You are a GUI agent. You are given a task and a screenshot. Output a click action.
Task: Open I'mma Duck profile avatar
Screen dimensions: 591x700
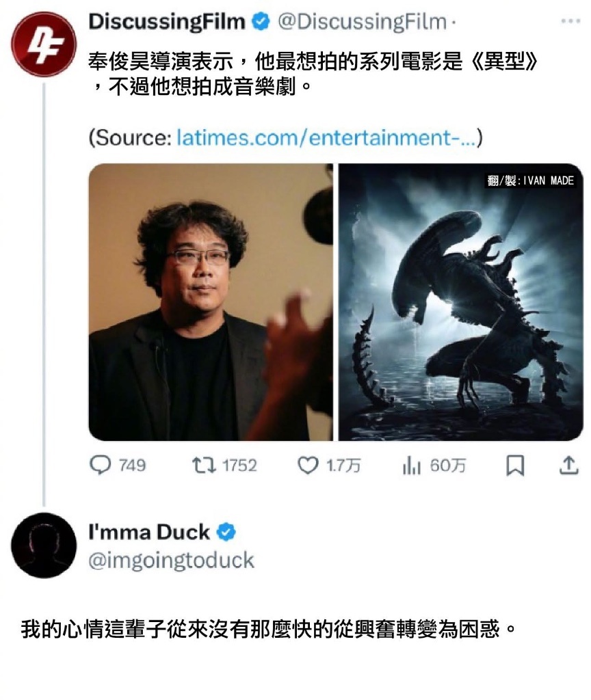tap(44, 545)
